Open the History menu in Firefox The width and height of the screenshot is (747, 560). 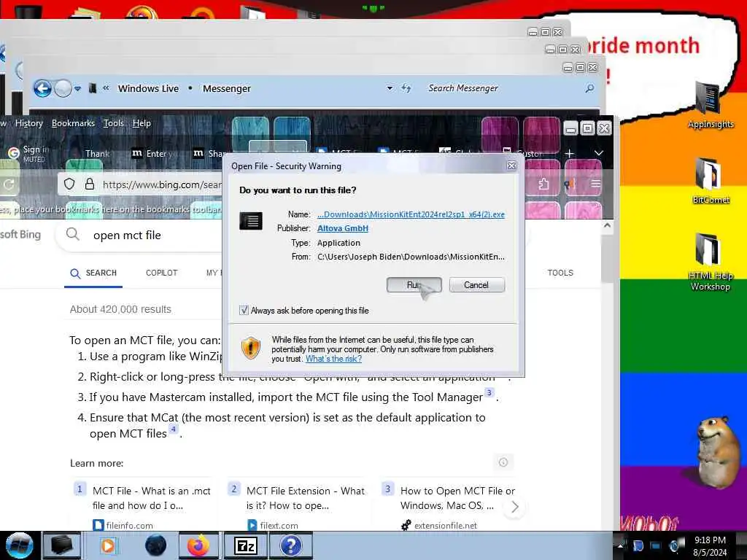point(29,123)
